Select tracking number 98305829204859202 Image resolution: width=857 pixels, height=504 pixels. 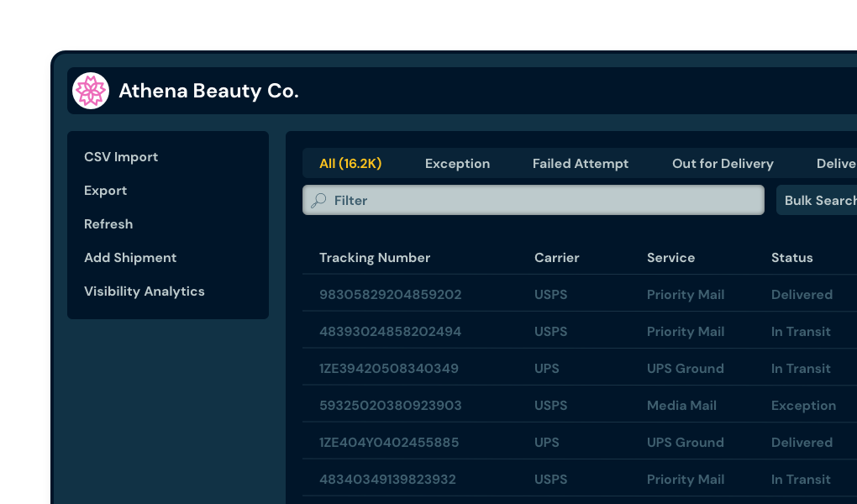(x=390, y=294)
